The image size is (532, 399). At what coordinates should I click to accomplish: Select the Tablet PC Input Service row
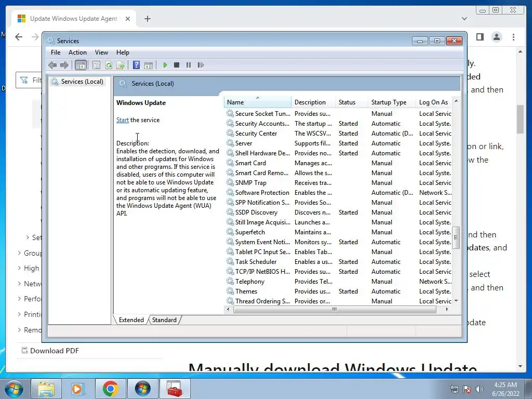[338, 252]
